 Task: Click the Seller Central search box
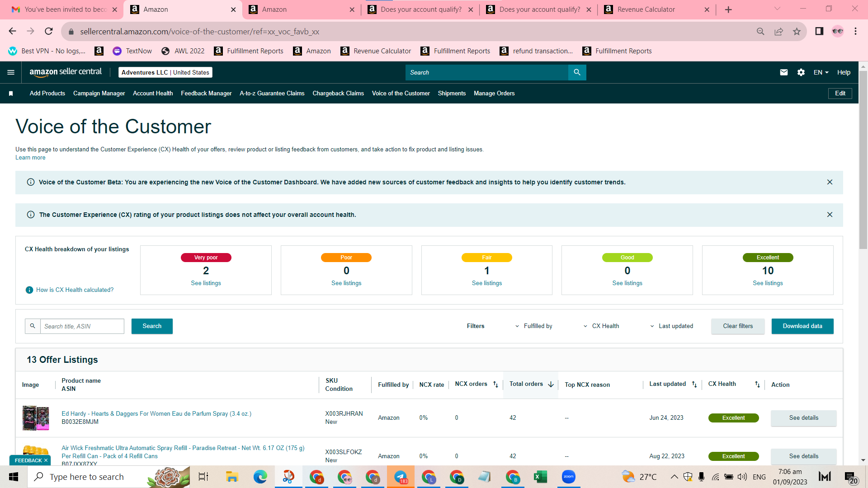[486, 72]
